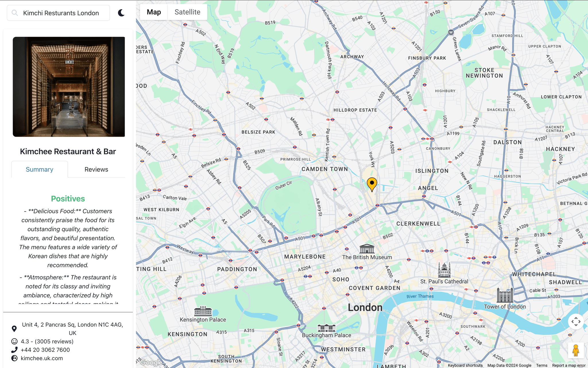Image resolution: width=588 pixels, height=368 pixels.
Task: Click the CAMDEN TOWN map label
Action: pos(325,169)
